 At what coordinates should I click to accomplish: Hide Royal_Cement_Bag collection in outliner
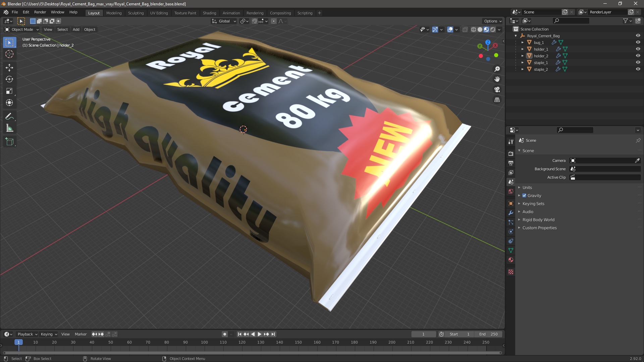(x=638, y=36)
